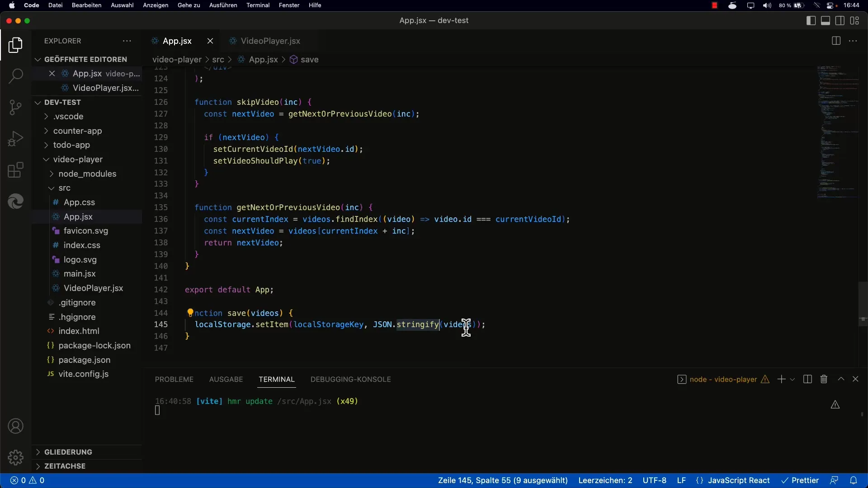This screenshot has height=488, width=868.
Task: Open the Bearbeiten menu
Action: click(x=86, y=5)
